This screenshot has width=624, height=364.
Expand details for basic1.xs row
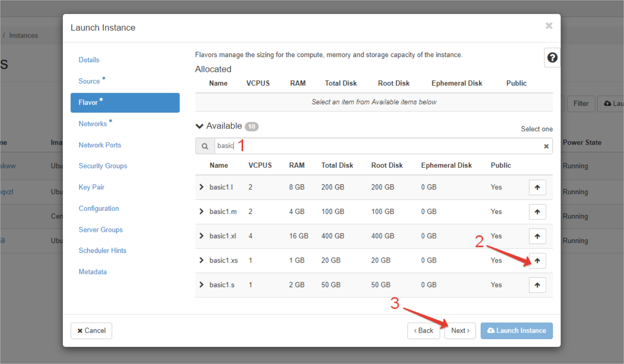[201, 260]
